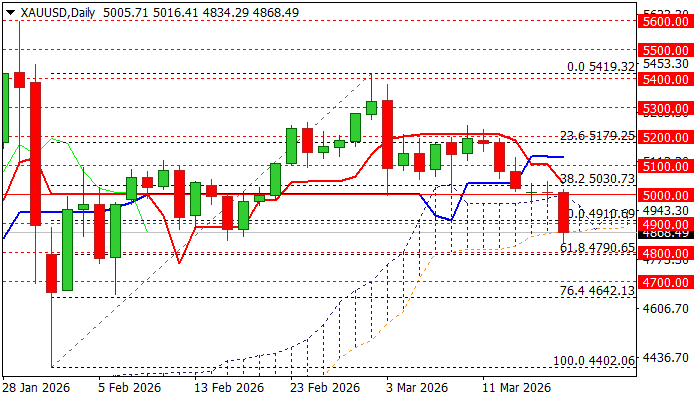The image size is (700, 400).
Task: Click the 76.4 4642.13 Fibonacci label
Action: click(597, 290)
